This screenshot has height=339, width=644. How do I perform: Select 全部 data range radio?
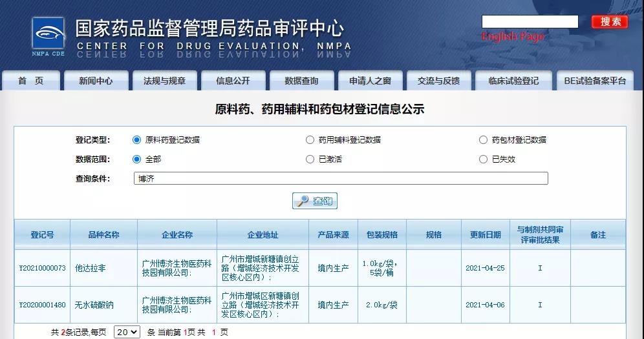coord(136,159)
